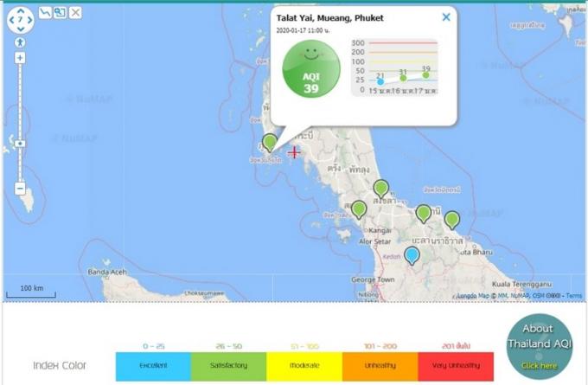Click the X clear tool in map toolbar
The height and width of the screenshot is (385, 588).
click(75, 13)
